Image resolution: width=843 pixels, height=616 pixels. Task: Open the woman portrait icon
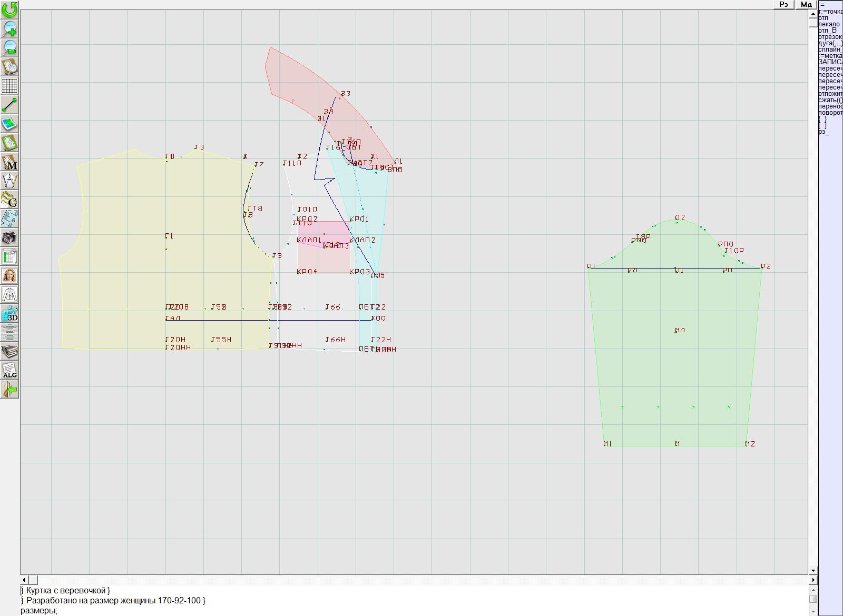(9, 275)
